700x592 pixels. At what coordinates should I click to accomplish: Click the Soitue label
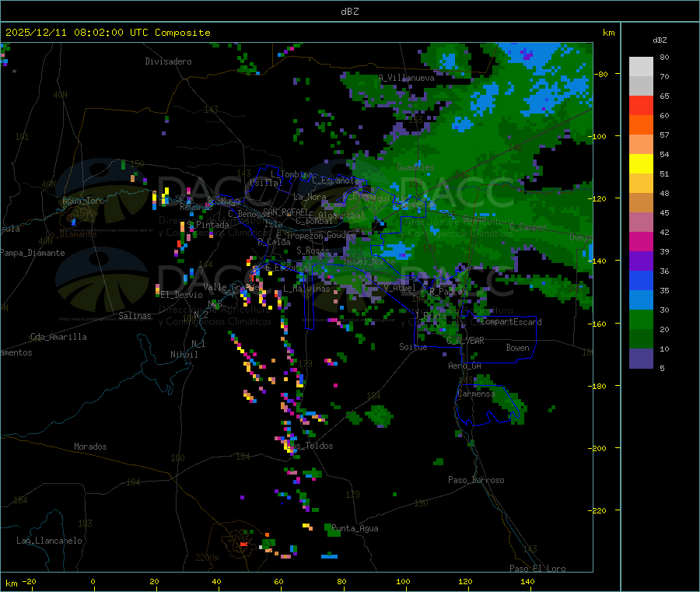click(413, 347)
